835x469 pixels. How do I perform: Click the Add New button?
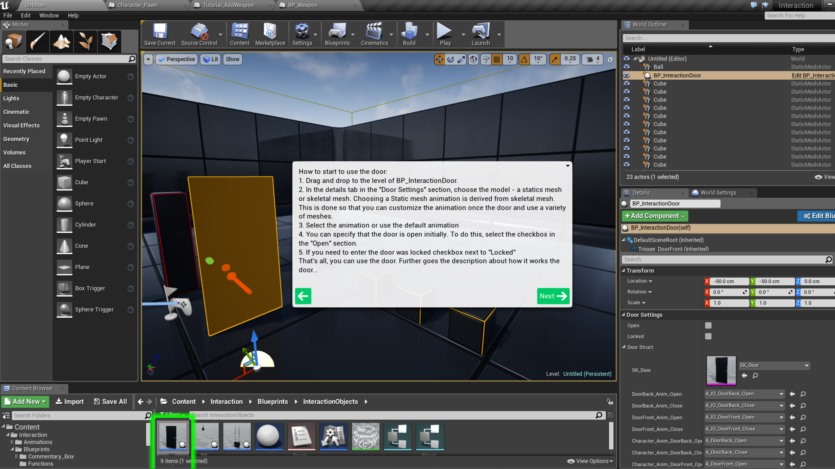(24, 401)
